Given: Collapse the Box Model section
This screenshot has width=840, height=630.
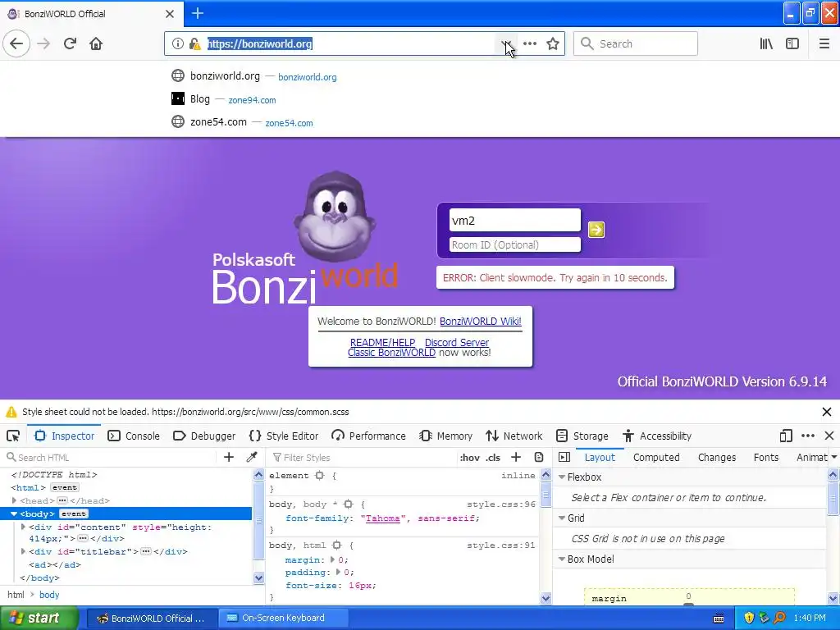Looking at the screenshot, I should point(562,559).
